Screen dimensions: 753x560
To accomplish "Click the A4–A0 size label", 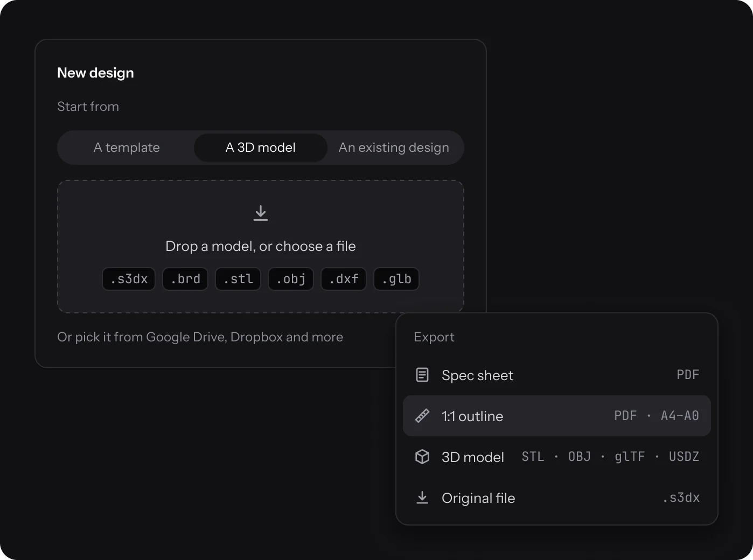I will pos(680,416).
